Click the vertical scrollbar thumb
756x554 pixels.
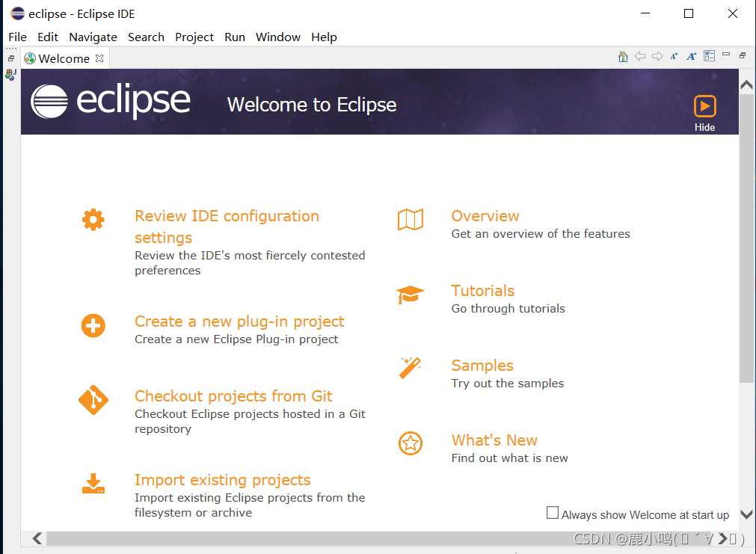coord(746,238)
